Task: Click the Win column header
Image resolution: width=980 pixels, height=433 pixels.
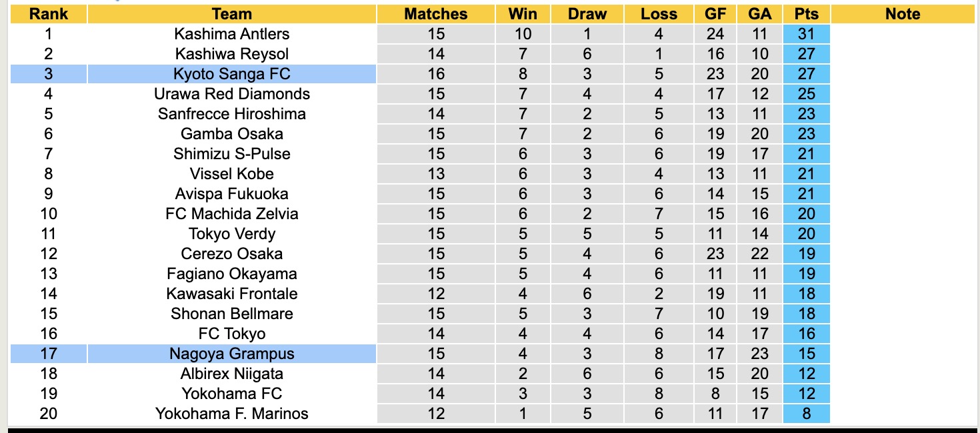Action: 523,14
